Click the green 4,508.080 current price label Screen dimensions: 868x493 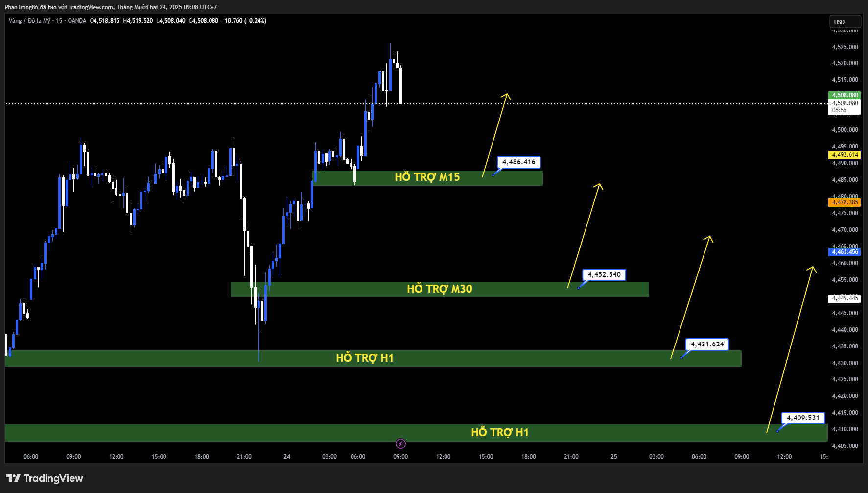pos(845,95)
